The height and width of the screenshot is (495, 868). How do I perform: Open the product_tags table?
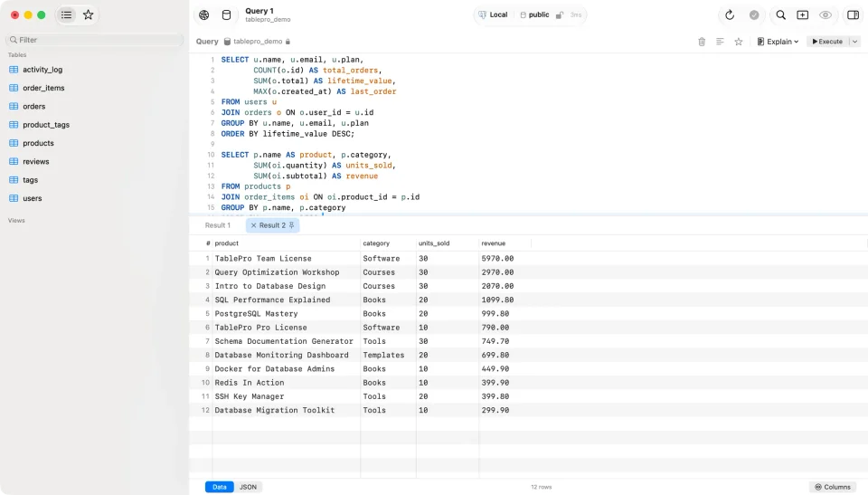[x=46, y=125]
